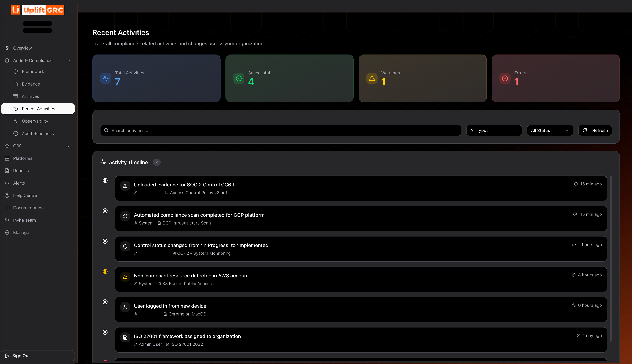
Task: Click the Platforms server icon in sidebar
Action: (7, 158)
